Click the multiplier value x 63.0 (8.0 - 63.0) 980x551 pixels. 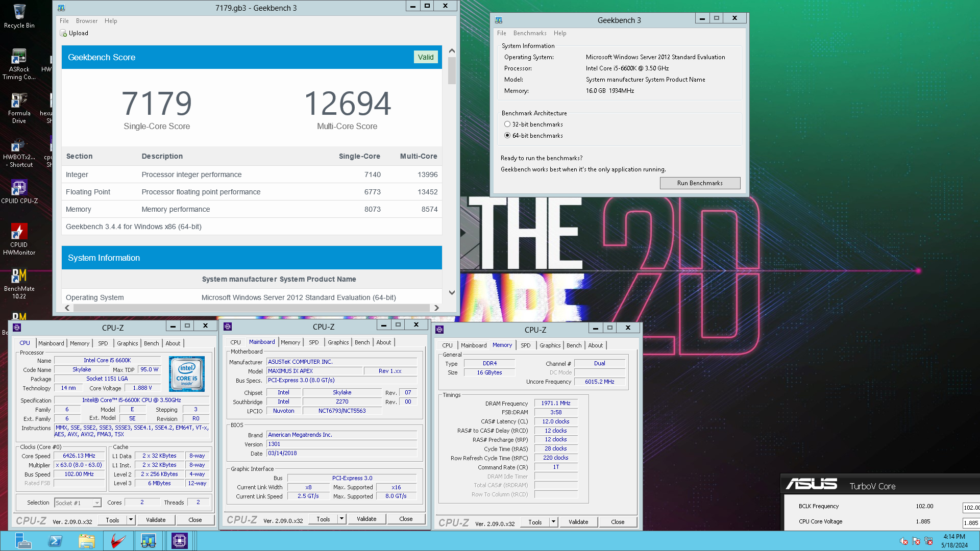(79, 465)
